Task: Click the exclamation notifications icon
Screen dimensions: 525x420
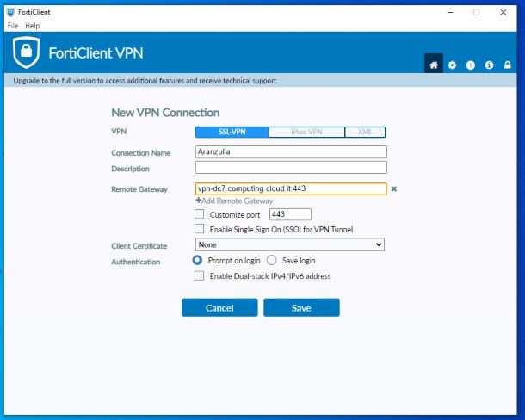Action: point(471,65)
